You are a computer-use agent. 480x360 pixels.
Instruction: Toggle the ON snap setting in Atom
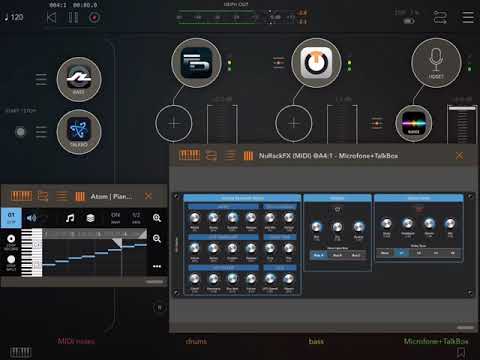(116, 218)
